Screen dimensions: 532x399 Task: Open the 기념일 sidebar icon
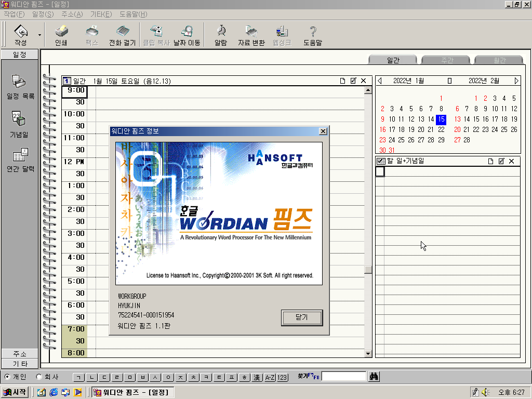coord(19,125)
